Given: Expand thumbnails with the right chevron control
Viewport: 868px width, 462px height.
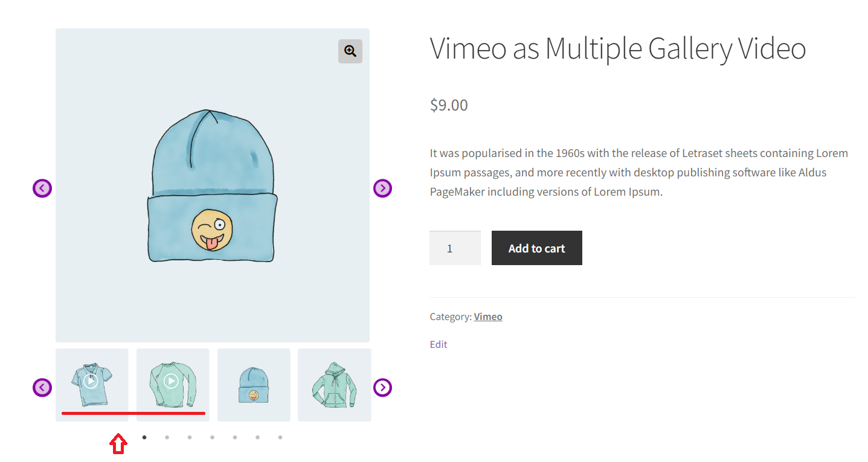Looking at the screenshot, I should (382, 387).
